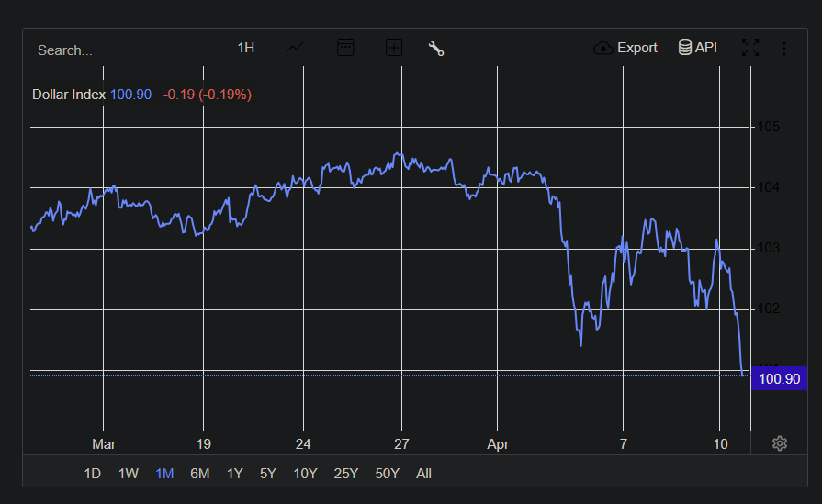Open chart settings gear icon

click(780, 443)
